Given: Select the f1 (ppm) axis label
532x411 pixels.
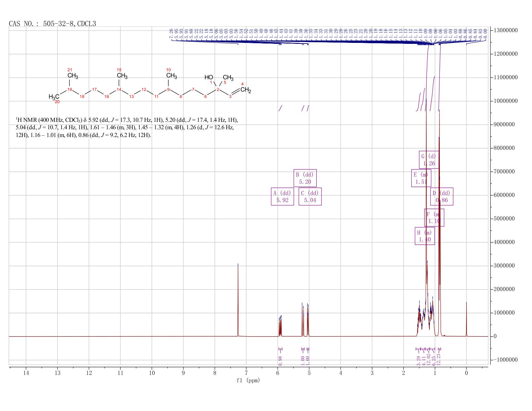Looking at the screenshot, I should click(248, 380).
